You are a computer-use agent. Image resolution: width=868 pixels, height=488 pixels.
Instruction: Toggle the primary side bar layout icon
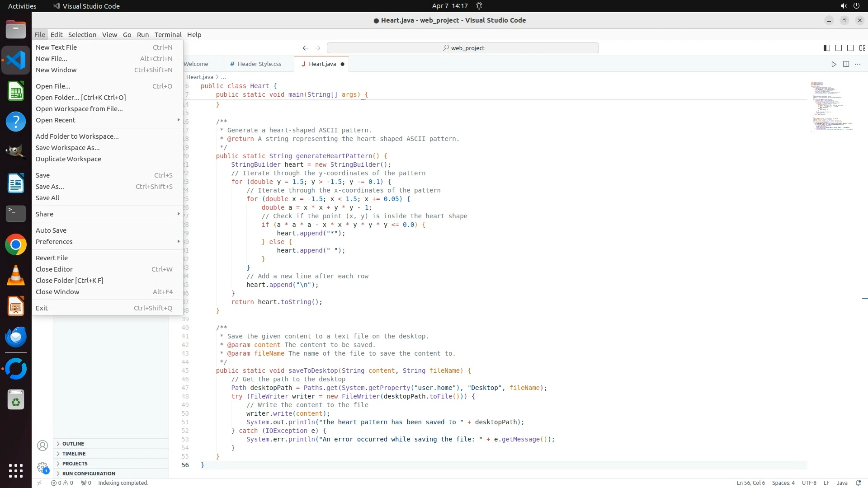pyautogui.click(x=826, y=48)
